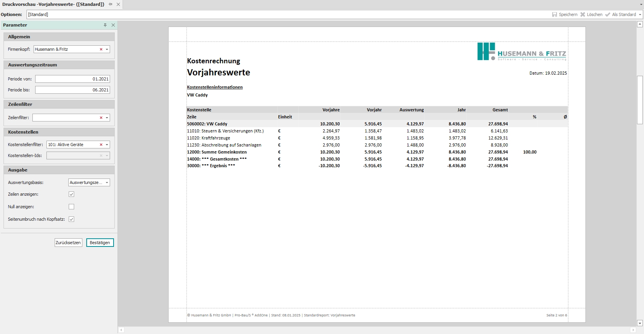Viewport: 644px width, 334px height.
Task: Pin the Druckvorschau tab
Action: [x=110, y=4]
